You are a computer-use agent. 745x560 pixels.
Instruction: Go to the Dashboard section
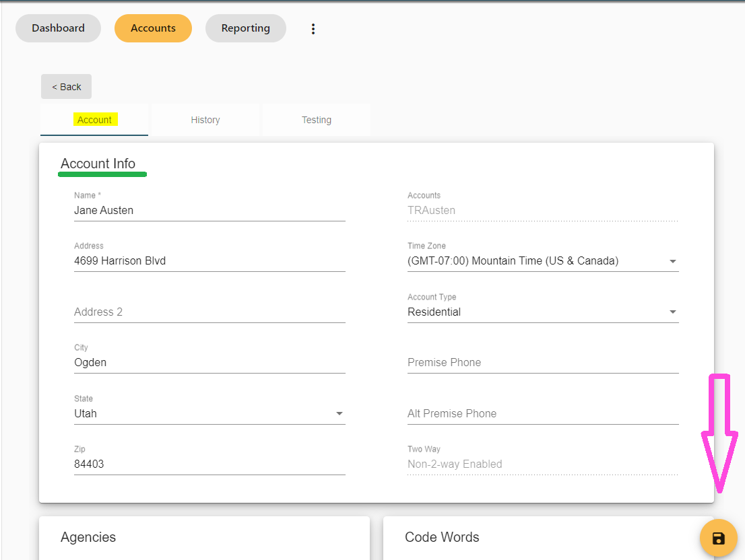pos(58,28)
